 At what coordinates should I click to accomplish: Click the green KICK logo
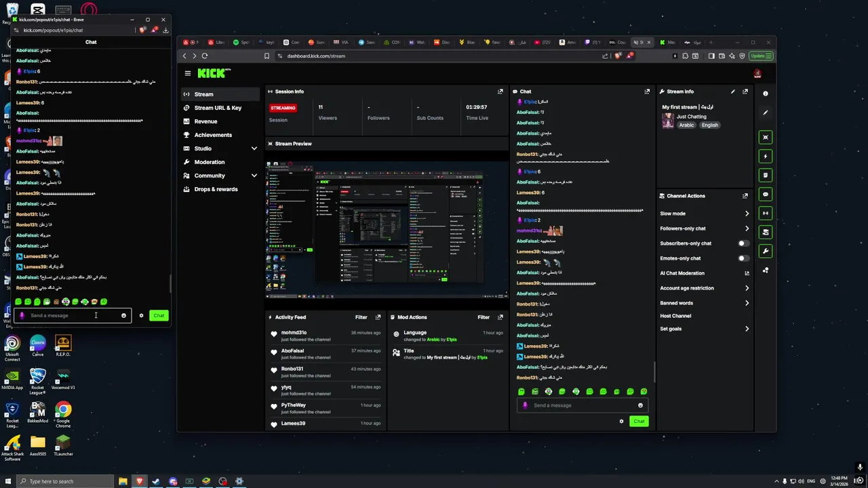[x=213, y=73]
